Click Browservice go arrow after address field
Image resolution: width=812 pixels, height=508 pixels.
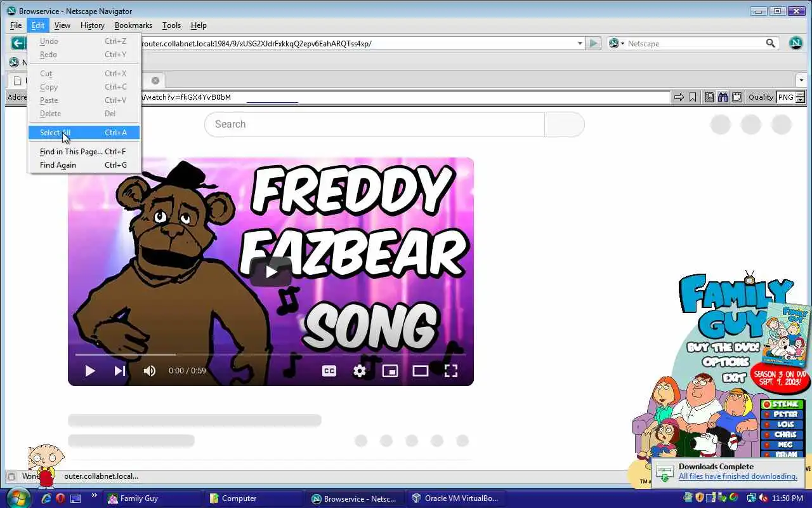(x=679, y=97)
